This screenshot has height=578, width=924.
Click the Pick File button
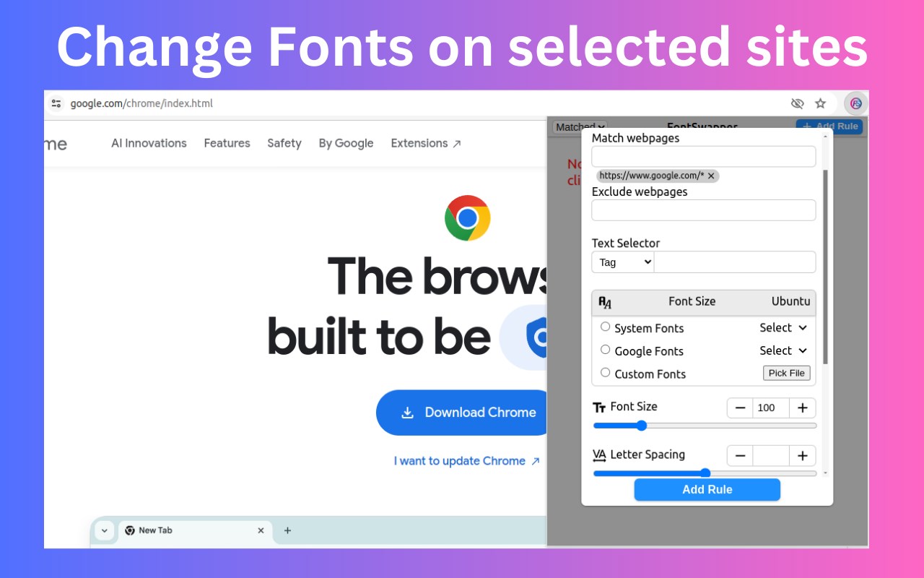(787, 373)
